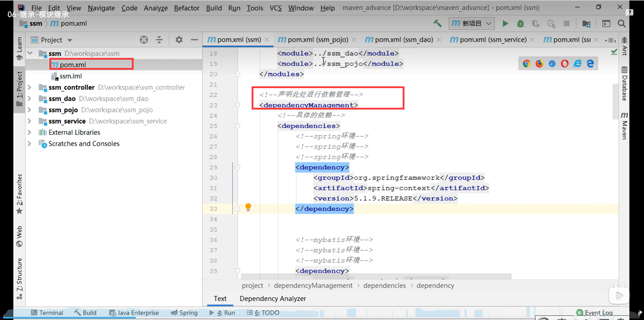Viewport: 644px width, 320px height.
Task: Click dependencyManagement in breadcrumb path
Action: click(x=313, y=286)
